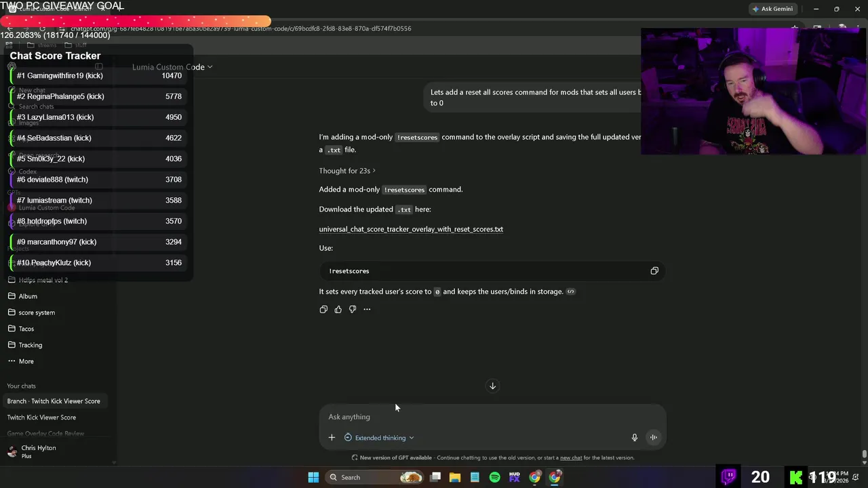Click the 10470 score value
This screenshot has height=488, width=868.
[172, 76]
